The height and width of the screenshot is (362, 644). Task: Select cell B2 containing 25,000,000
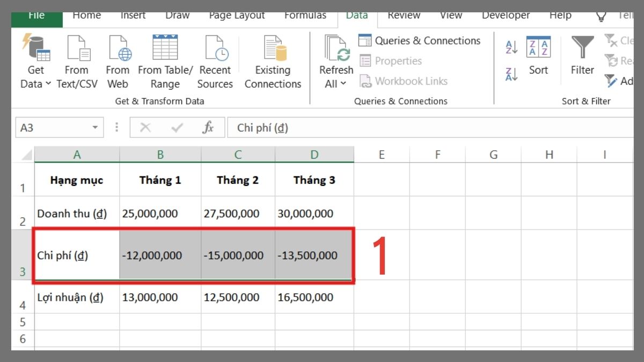click(x=160, y=213)
